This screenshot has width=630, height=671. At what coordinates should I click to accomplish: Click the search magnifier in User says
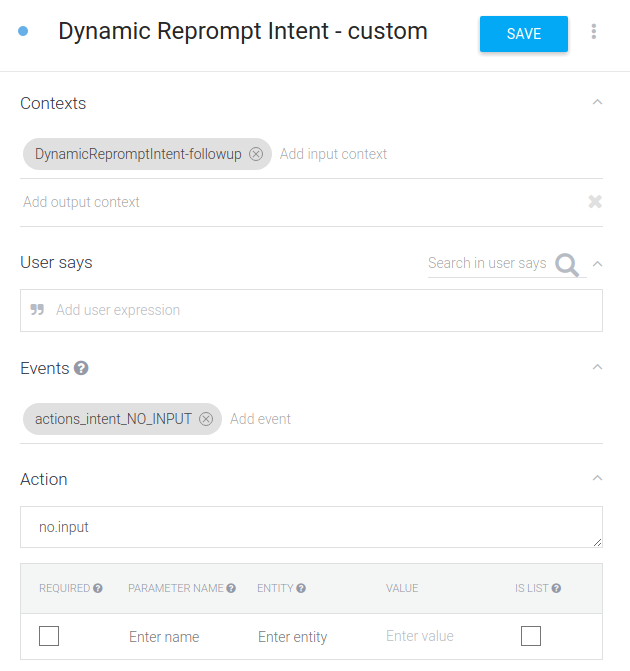pos(567,264)
